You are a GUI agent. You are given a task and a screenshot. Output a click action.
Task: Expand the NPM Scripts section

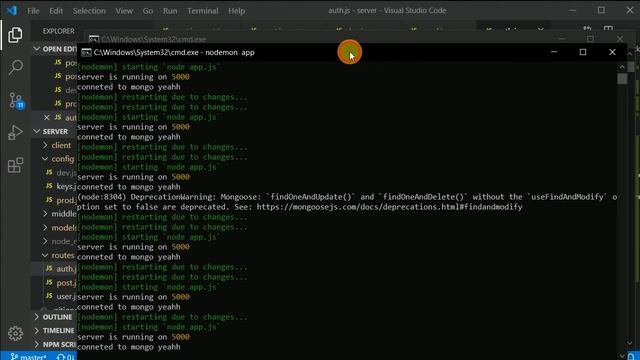[x=54, y=344]
